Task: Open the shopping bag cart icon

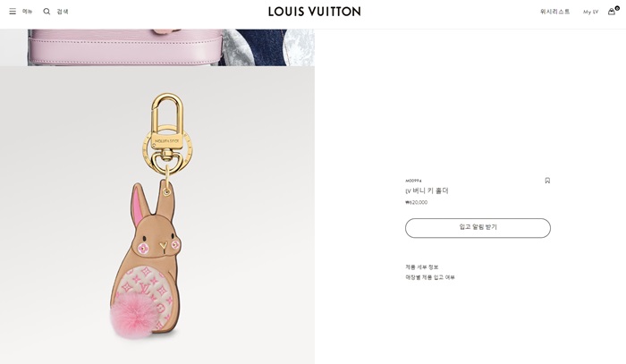Action: [611, 12]
